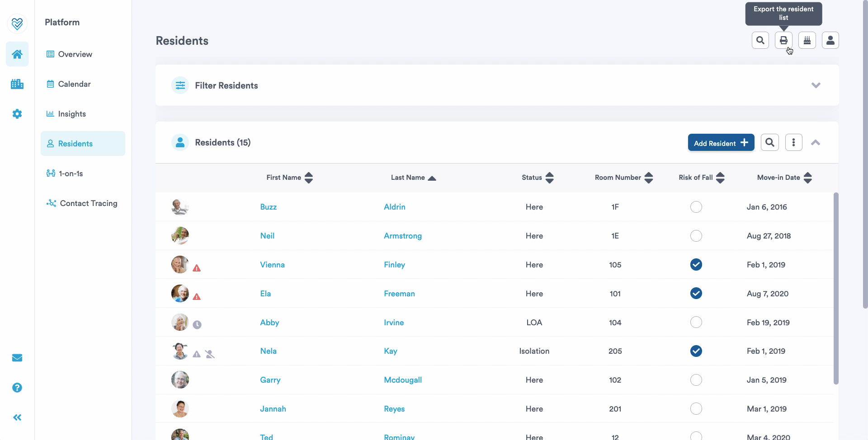868x440 pixels.
Task: Expand the Filter Residents panel chevron
Action: tap(816, 85)
